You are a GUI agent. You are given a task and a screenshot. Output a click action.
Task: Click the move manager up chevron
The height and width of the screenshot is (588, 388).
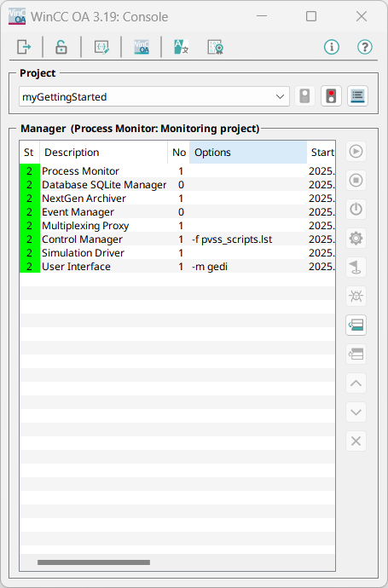356,383
